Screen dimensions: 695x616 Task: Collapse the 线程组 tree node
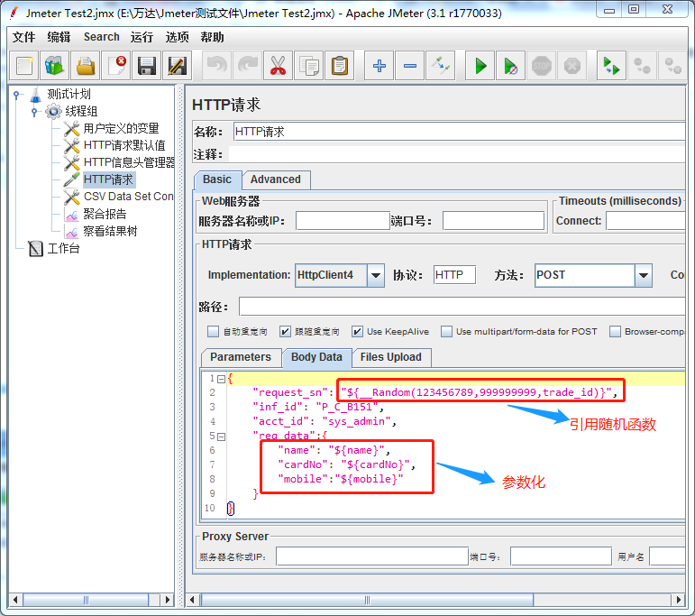pyautogui.click(x=34, y=112)
